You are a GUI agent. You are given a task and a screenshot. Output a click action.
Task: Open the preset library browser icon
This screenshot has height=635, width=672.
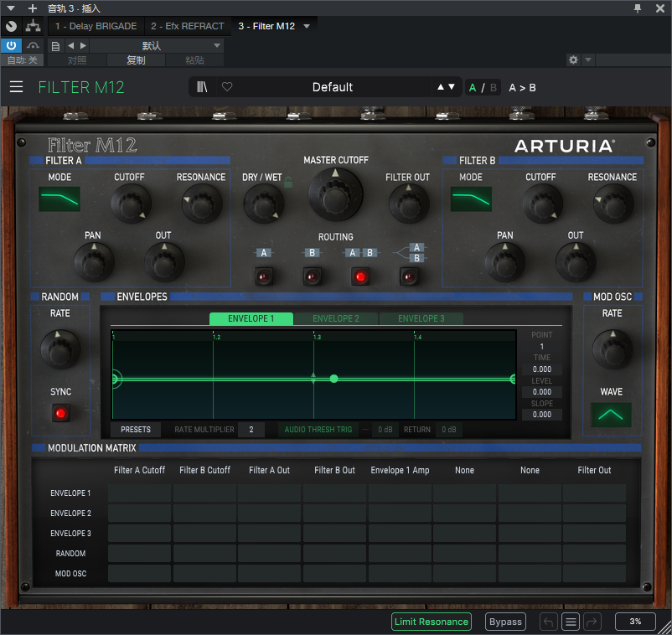(x=202, y=87)
